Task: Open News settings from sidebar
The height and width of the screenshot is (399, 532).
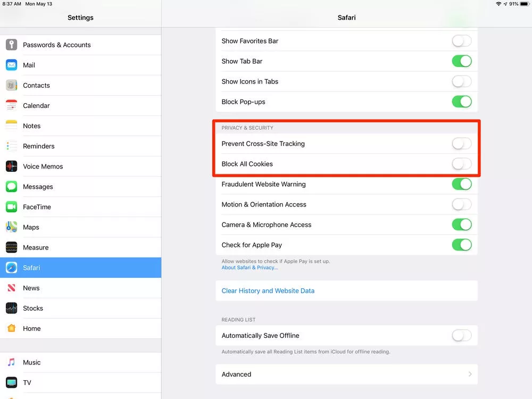Action: (x=80, y=288)
